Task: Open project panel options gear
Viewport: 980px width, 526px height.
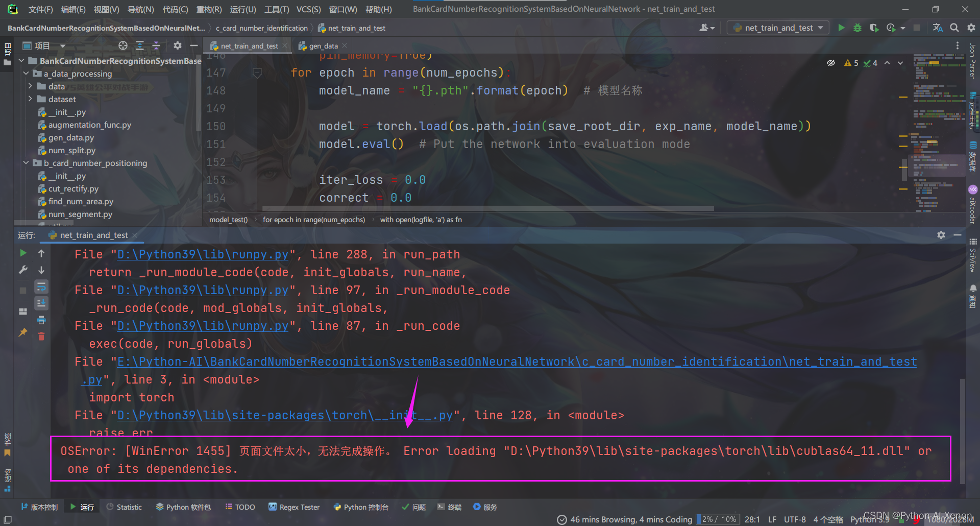Action: (177, 45)
